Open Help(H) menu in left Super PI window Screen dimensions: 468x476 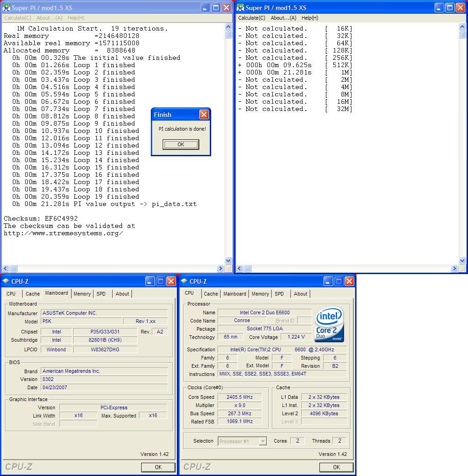(x=76, y=18)
